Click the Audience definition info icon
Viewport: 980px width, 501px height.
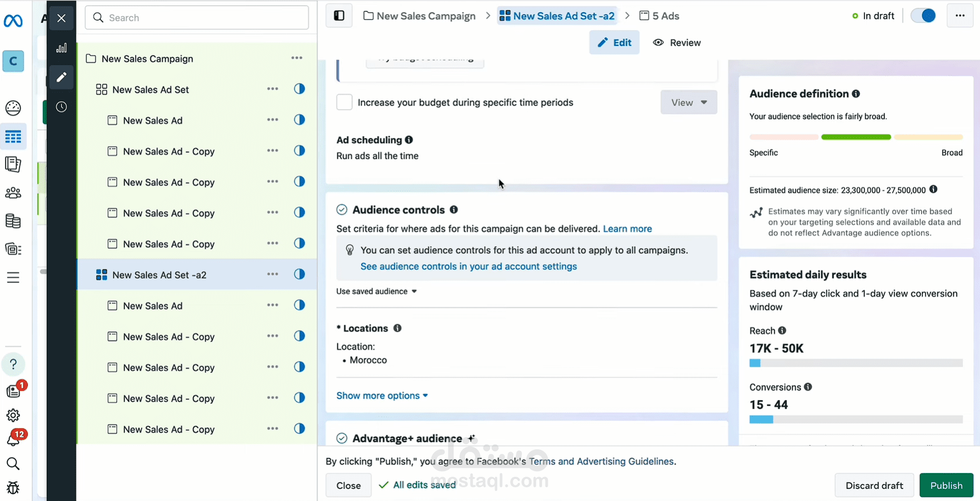coord(856,94)
